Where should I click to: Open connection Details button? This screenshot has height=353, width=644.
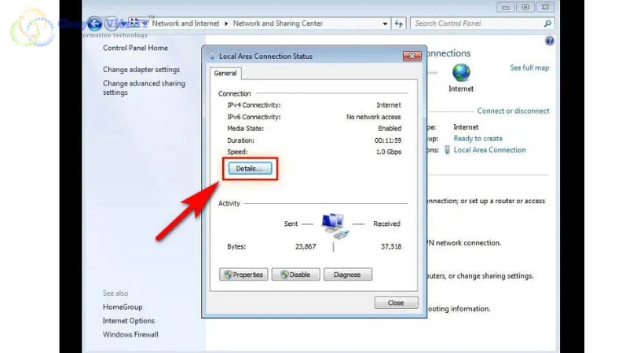point(250,169)
